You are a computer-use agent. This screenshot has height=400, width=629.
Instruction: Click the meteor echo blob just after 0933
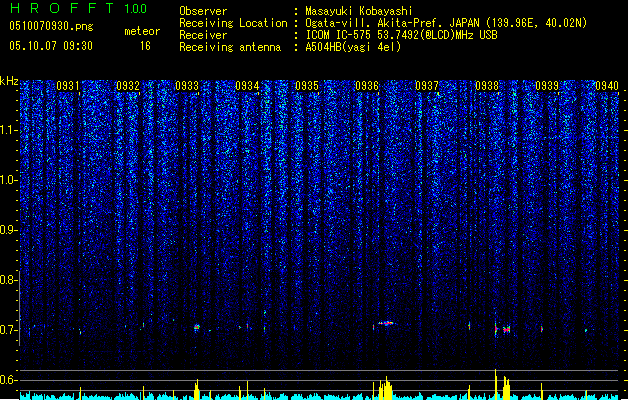[197, 327]
